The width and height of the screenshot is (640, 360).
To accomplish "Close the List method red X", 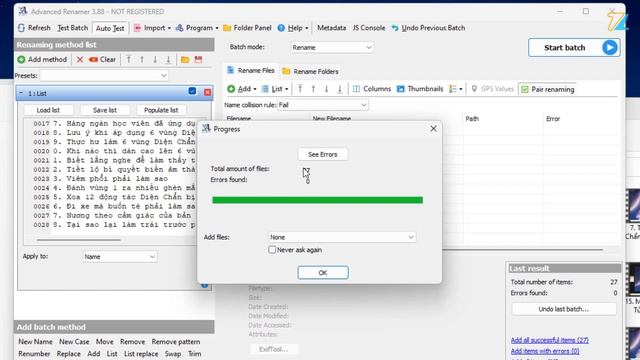I will coord(207,92).
